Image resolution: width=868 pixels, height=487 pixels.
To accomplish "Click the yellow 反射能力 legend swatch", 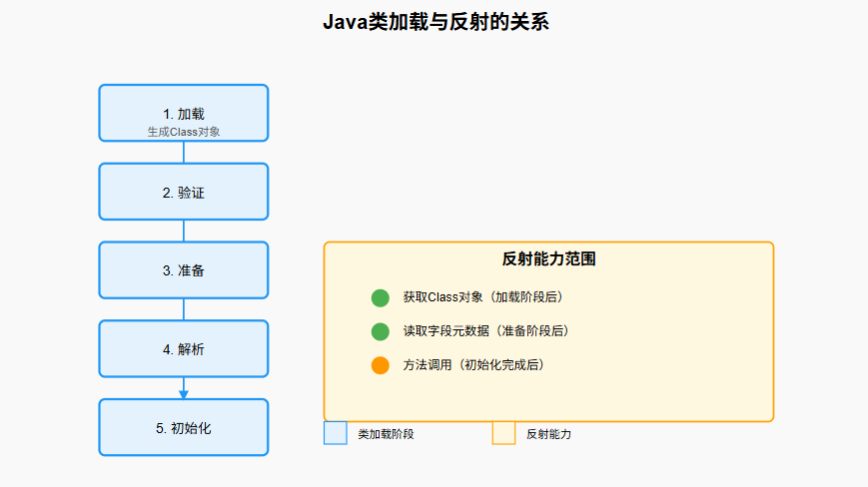I will (x=503, y=433).
